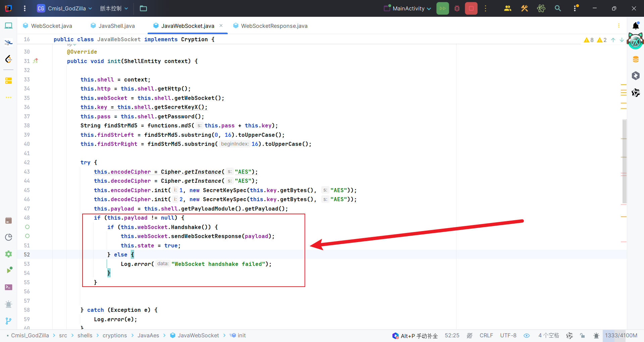Open the 版本控制 version control dropdown
The width and height of the screenshot is (644, 342).
click(114, 8)
